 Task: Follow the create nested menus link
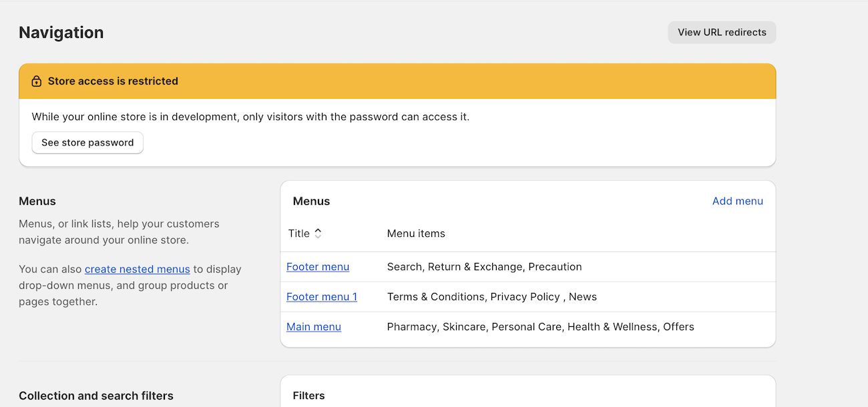point(138,270)
